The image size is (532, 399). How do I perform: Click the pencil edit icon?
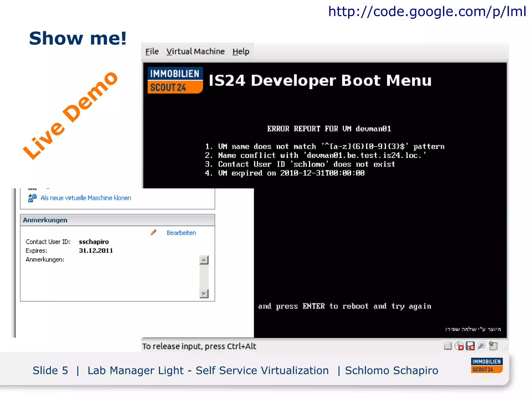[154, 232]
